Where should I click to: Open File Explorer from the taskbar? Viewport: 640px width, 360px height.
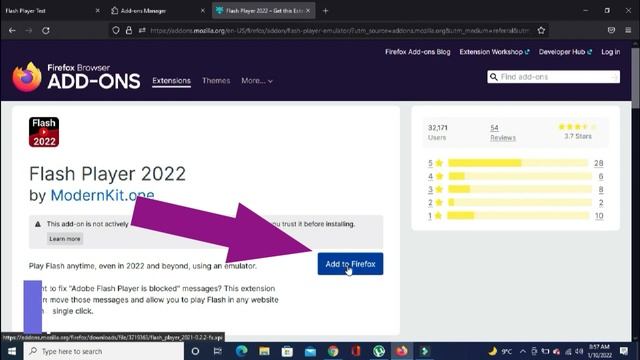click(x=264, y=351)
